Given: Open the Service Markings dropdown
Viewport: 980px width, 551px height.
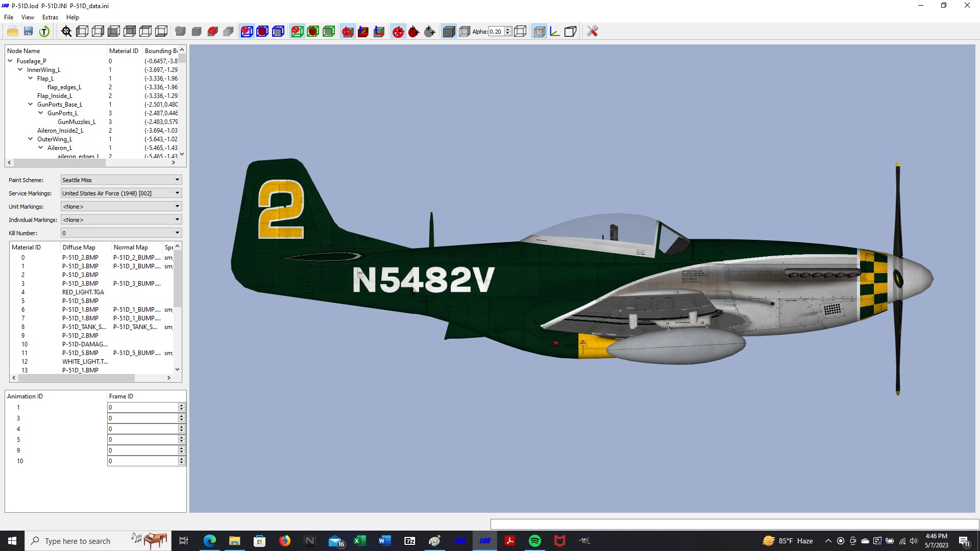Looking at the screenshot, I should pos(121,193).
